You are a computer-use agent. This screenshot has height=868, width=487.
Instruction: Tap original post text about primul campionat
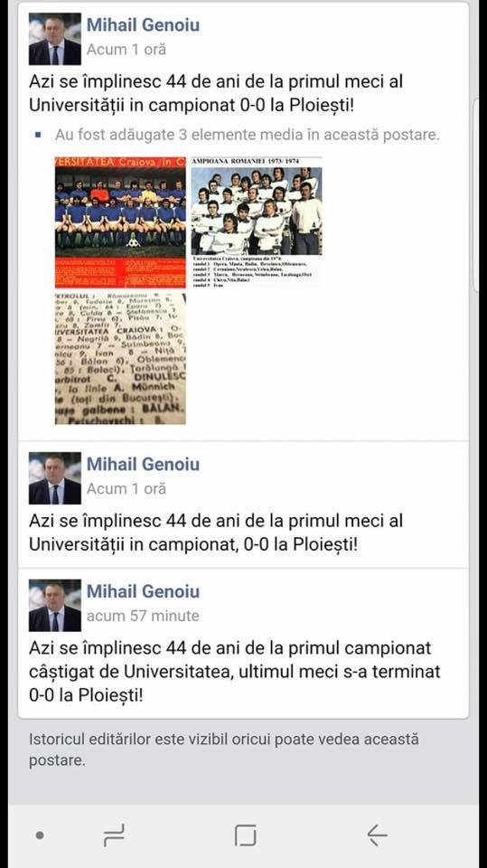point(235,671)
